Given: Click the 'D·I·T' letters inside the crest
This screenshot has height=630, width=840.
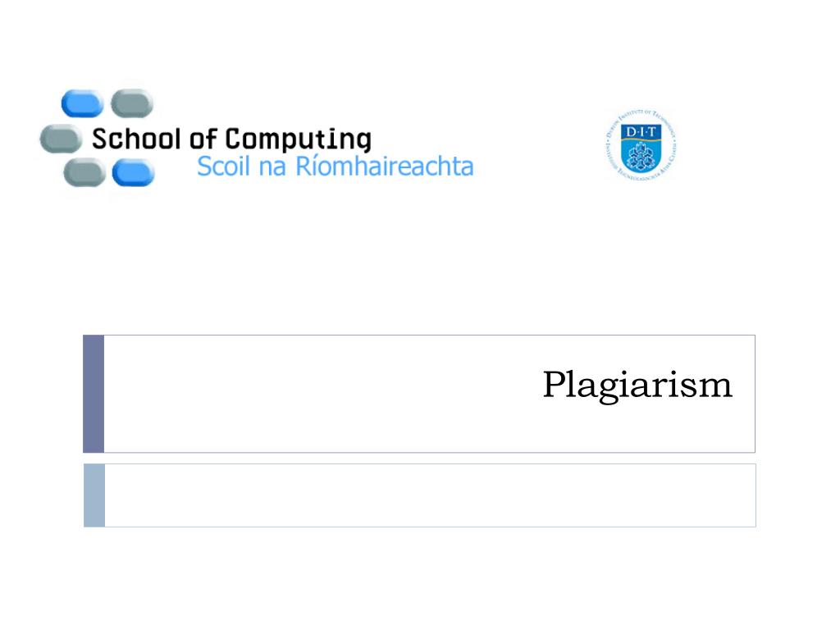Looking at the screenshot, I should click(x=641, y=132).
